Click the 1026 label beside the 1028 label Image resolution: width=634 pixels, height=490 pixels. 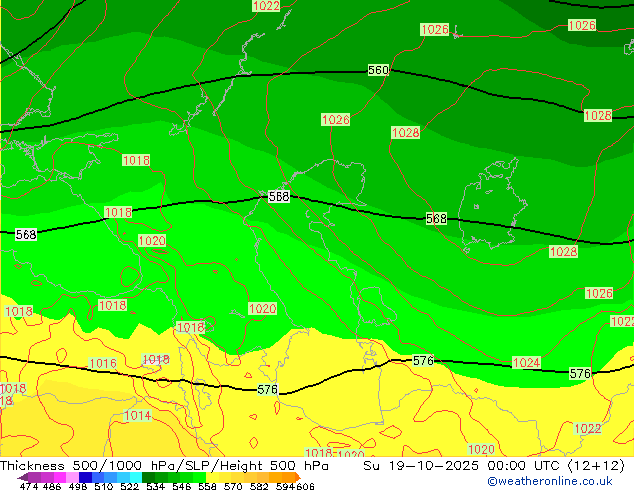point(336,120)
